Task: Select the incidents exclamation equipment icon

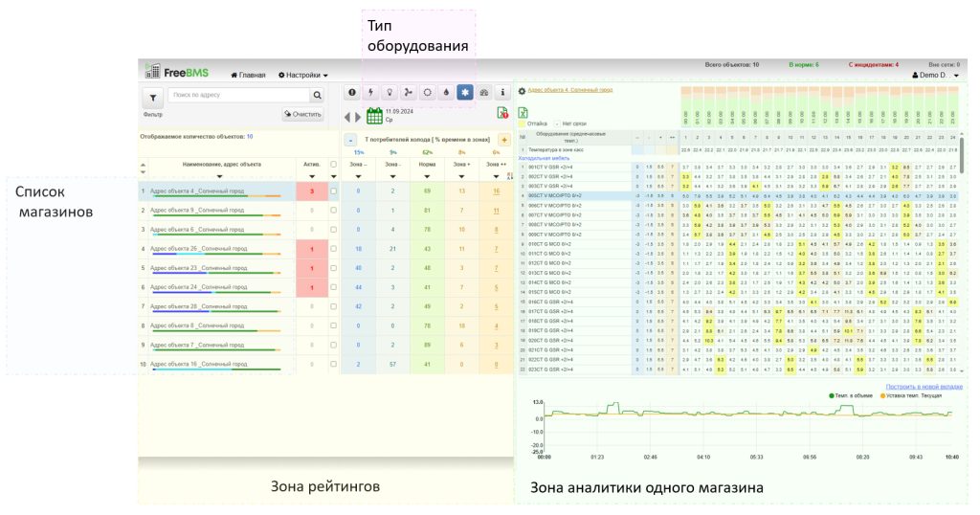Action: (352, 93)
